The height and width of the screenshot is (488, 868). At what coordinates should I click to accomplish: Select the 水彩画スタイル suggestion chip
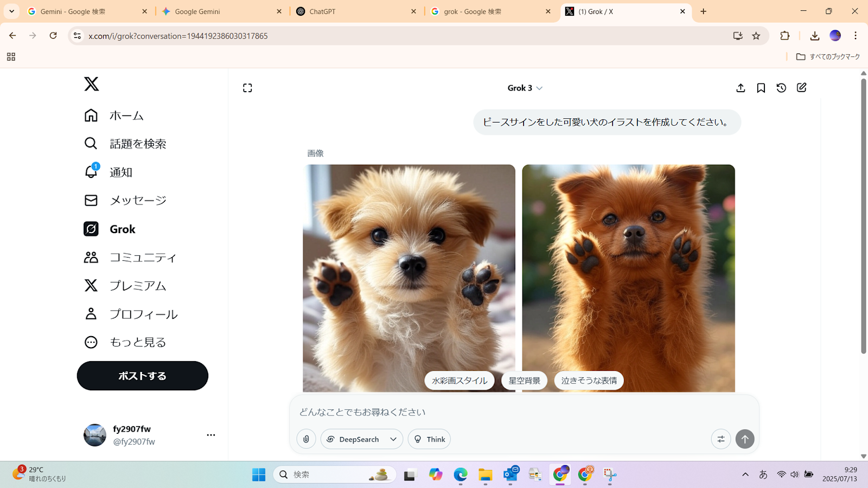(x=459, y=381)
